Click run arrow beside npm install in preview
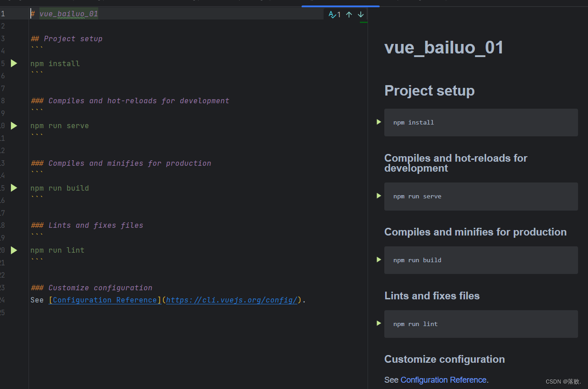 (x=379, y=122)
